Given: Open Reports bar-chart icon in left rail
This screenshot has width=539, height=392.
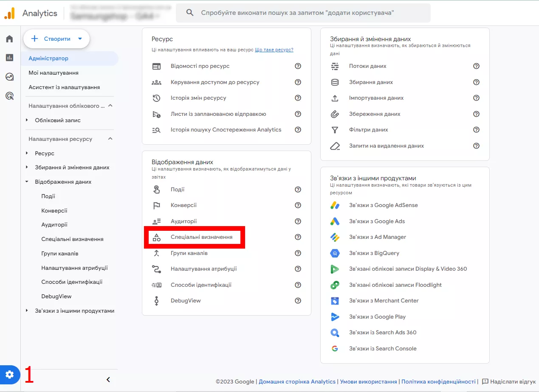Looking at the screenshot, I should pos(9,58).
